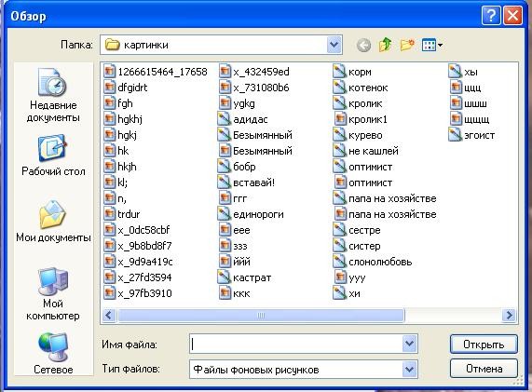Viewport: 532px width, 392px height.
Task: Click the Открыть button
Action: [x=484, y=345]
